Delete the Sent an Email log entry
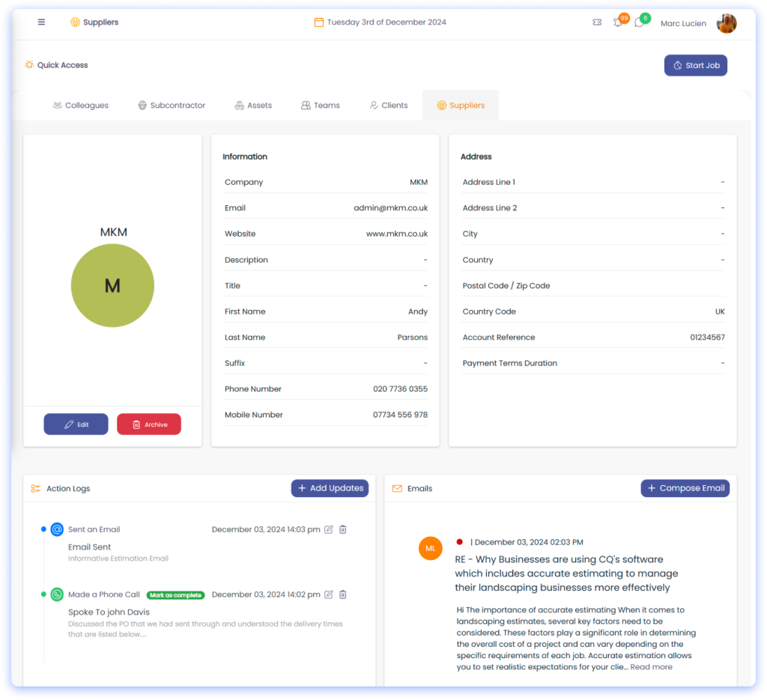Image resolution: width=767 pixels, height=700 pixels. (343, 529)
